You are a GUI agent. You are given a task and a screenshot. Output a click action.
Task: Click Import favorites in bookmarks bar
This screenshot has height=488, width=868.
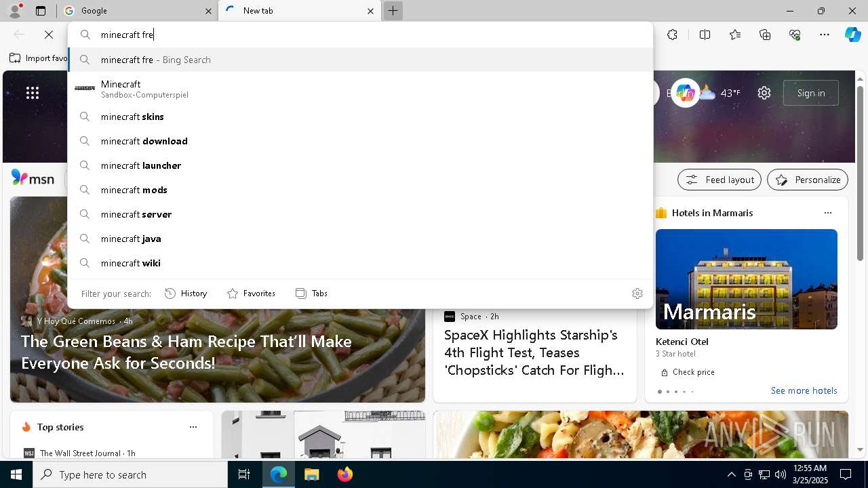click(x=39, y=58)
